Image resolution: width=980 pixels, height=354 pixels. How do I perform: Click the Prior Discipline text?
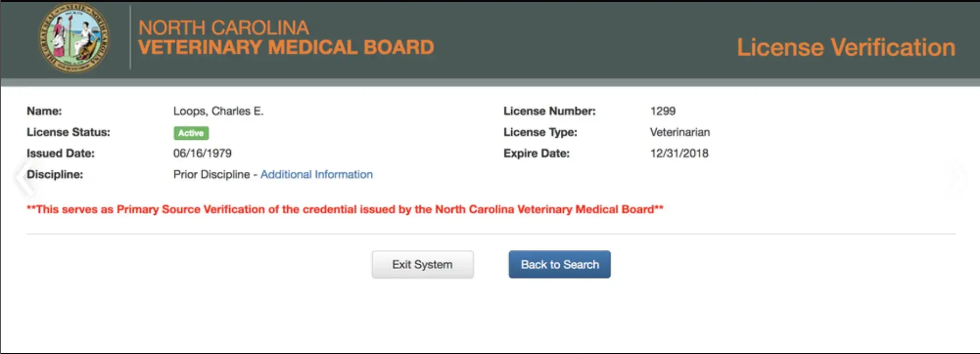click(211, 175)
